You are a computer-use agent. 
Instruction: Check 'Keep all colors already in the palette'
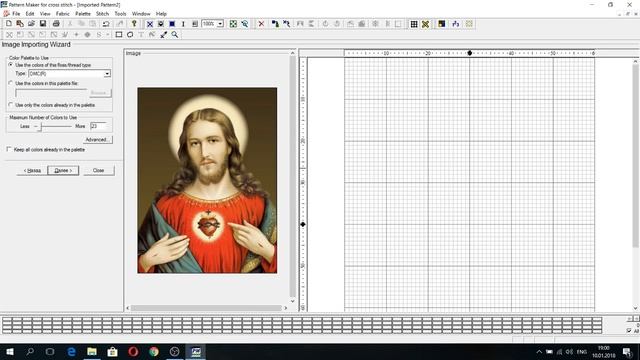9,149
